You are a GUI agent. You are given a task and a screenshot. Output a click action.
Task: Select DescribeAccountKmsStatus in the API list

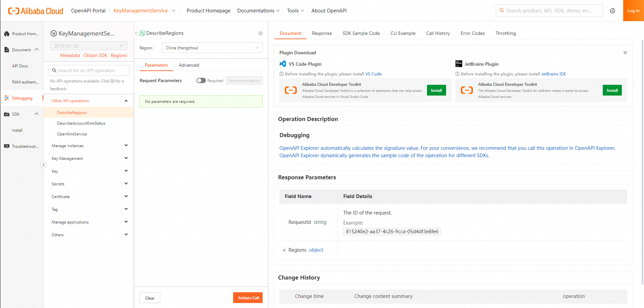81,123
